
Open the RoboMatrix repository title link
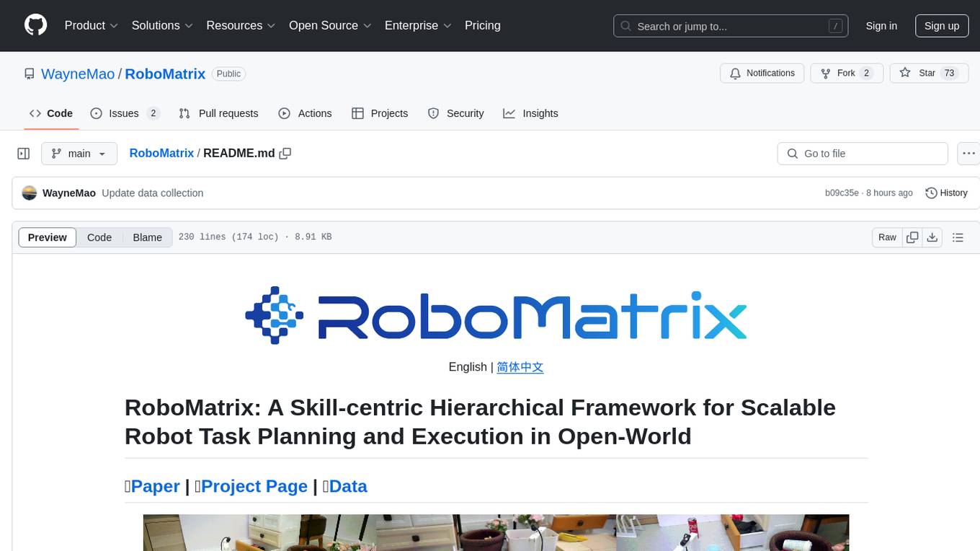(166, 74)
